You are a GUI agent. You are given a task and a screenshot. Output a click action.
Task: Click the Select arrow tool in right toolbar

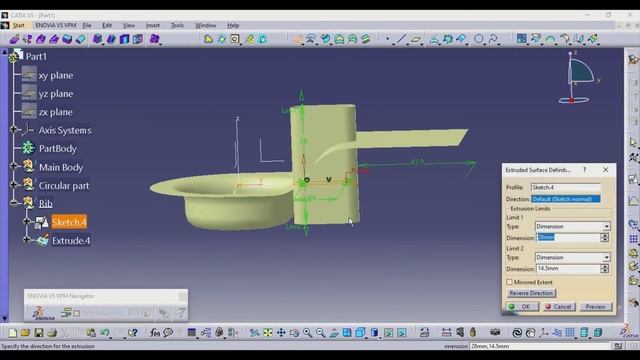click(x=633, y=142)
